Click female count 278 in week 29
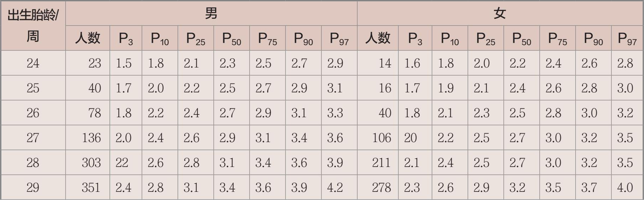Screen dimensions: 644x200 point(382,187)
